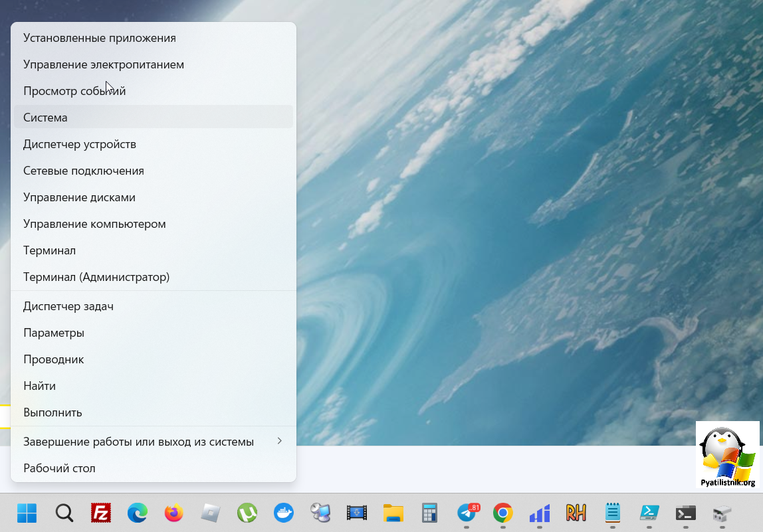Open the Windows Start button

pos(27,513)
